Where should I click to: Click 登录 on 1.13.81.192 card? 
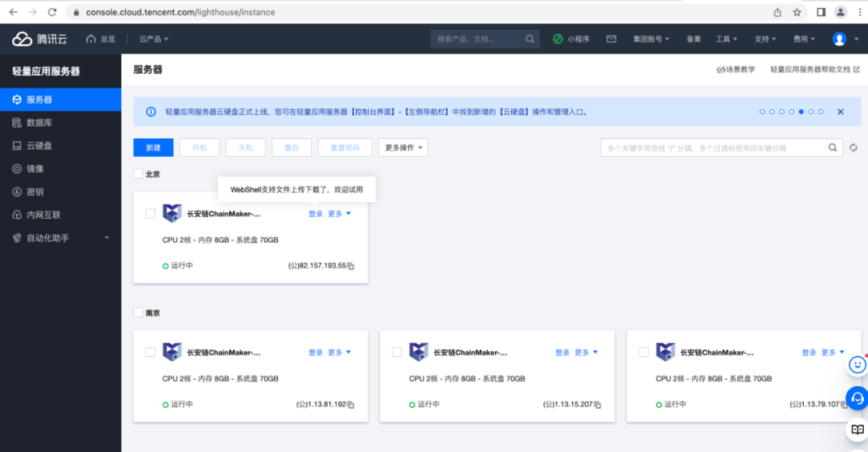(316, 352)
